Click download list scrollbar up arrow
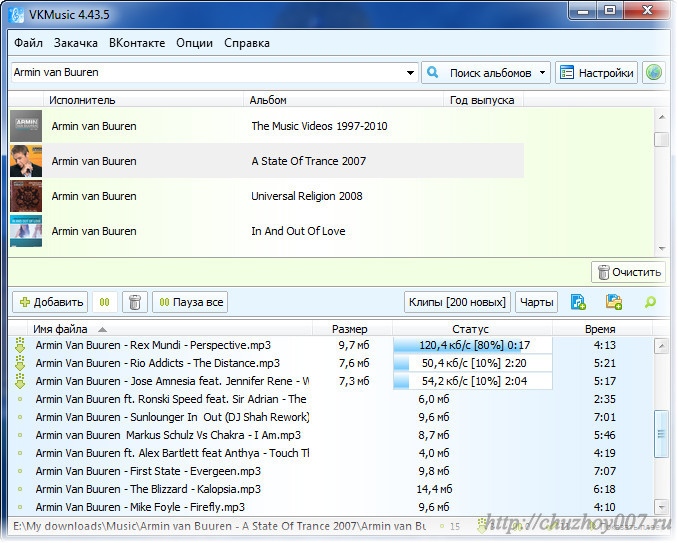The image size is (678, 543). pyautogui.click(x=662, y=346)
